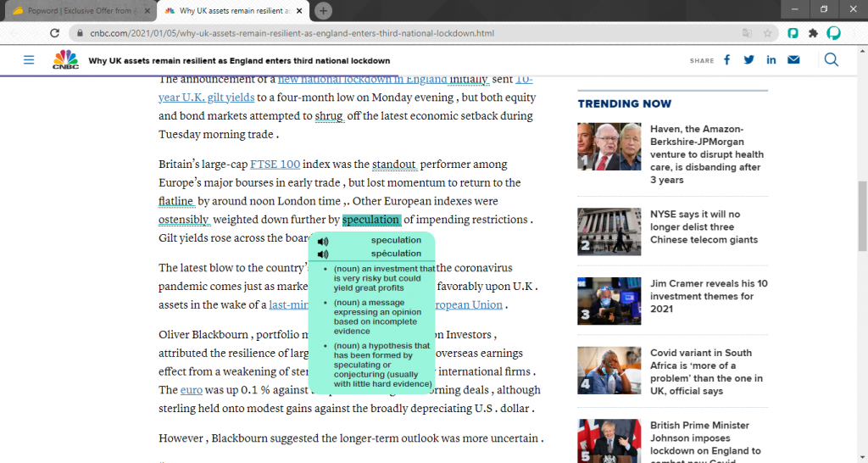Play English pronunciation of speculation
This screenshot has width=868, height=463.
[323, 241]
